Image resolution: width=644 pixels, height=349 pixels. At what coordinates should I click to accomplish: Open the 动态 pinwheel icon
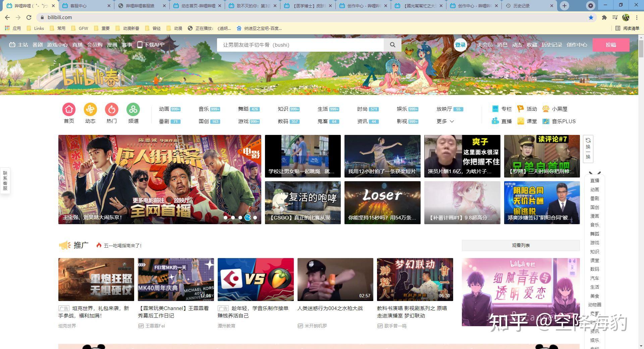tap(90, 109)
